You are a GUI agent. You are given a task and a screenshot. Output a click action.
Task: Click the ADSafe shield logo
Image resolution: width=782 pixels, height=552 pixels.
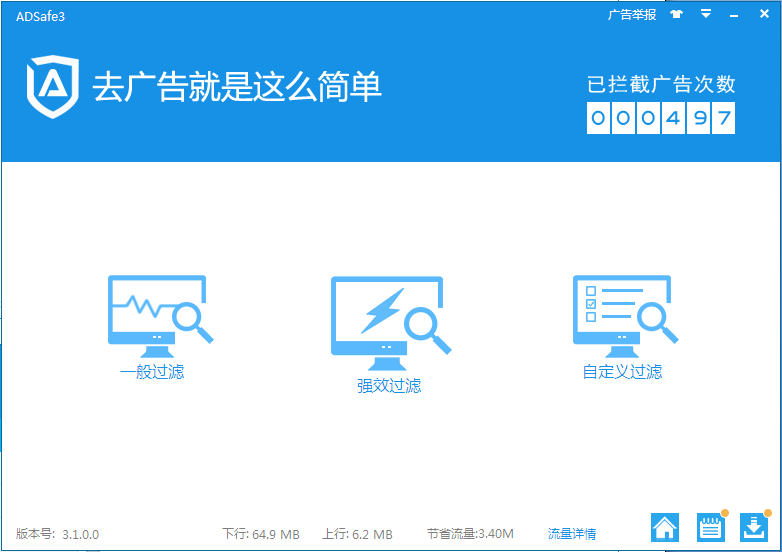(53, 87)
